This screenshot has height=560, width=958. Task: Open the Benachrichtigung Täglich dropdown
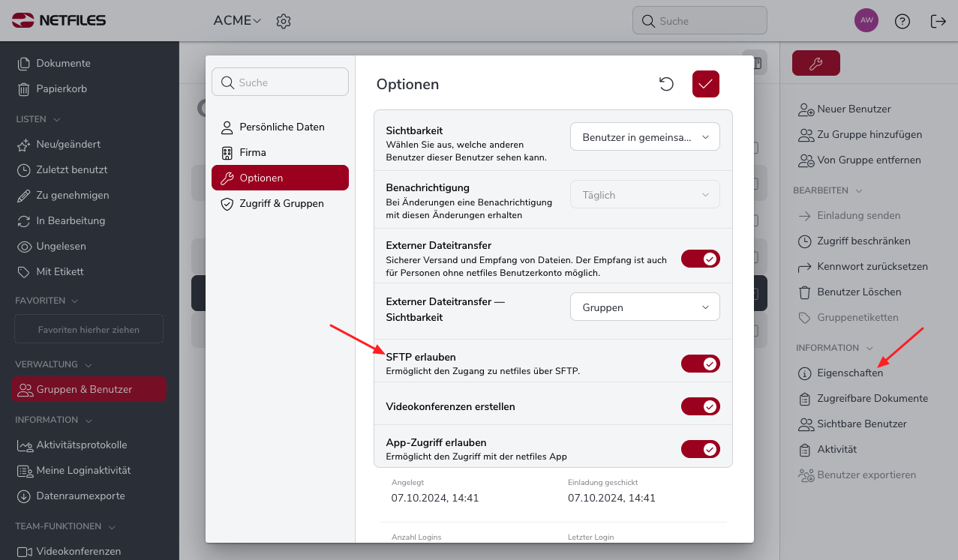(x=645, y=195)
